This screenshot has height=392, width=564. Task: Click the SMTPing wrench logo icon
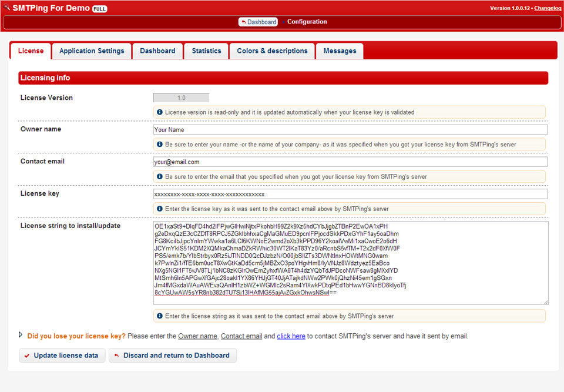[x=7, y=7]
